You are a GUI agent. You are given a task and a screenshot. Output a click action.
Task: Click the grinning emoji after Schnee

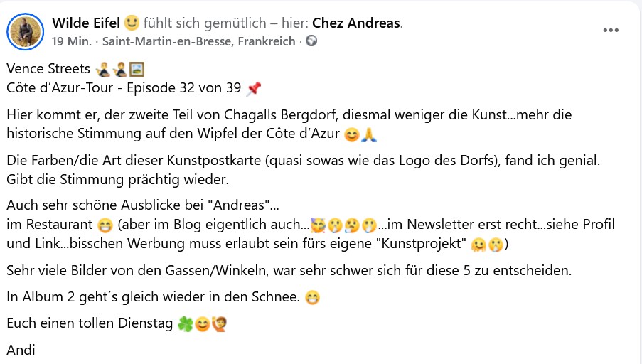[312, 298]
